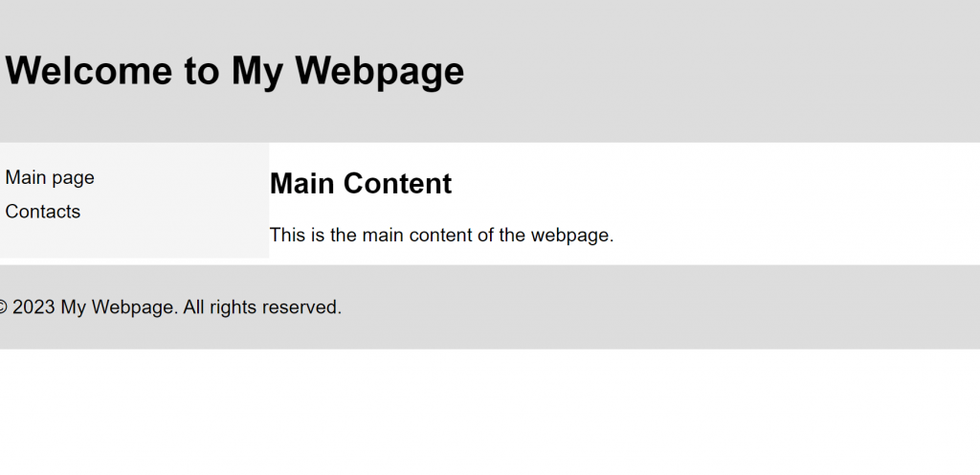Click the empty footer space right of the notice
The height and width of the screenshot is (475, 980).
[x=657, y=306]
